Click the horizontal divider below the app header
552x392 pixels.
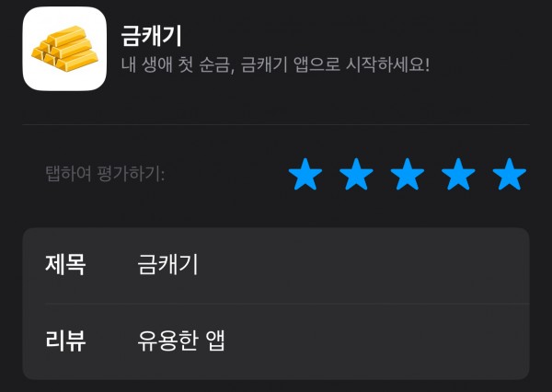click(276, 124)
